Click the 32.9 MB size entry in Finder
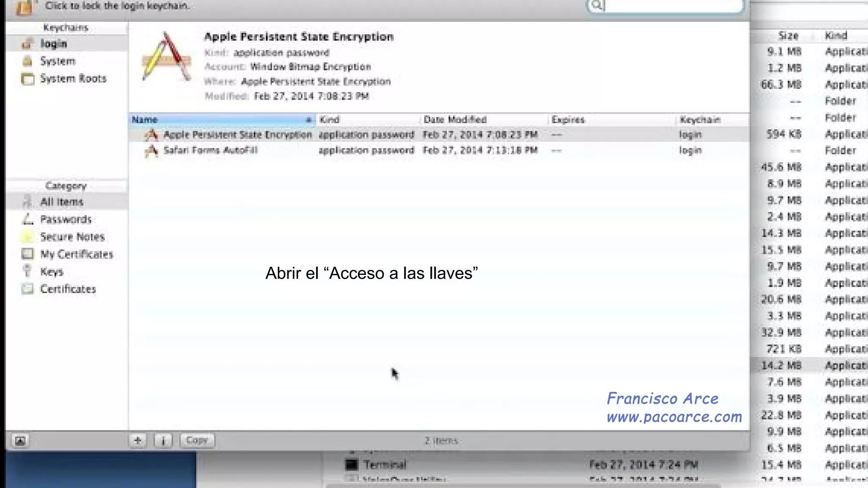Screen dimensions: 868x488 781,333
